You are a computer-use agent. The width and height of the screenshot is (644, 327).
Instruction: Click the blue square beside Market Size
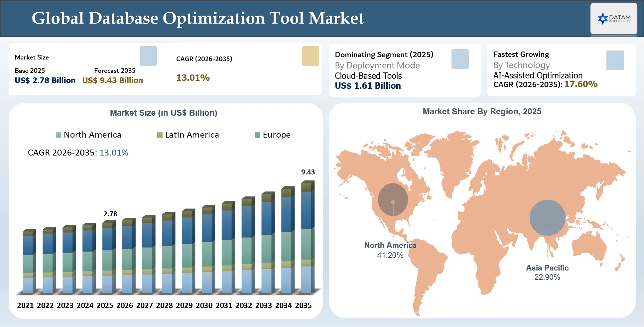pos(148,56)
